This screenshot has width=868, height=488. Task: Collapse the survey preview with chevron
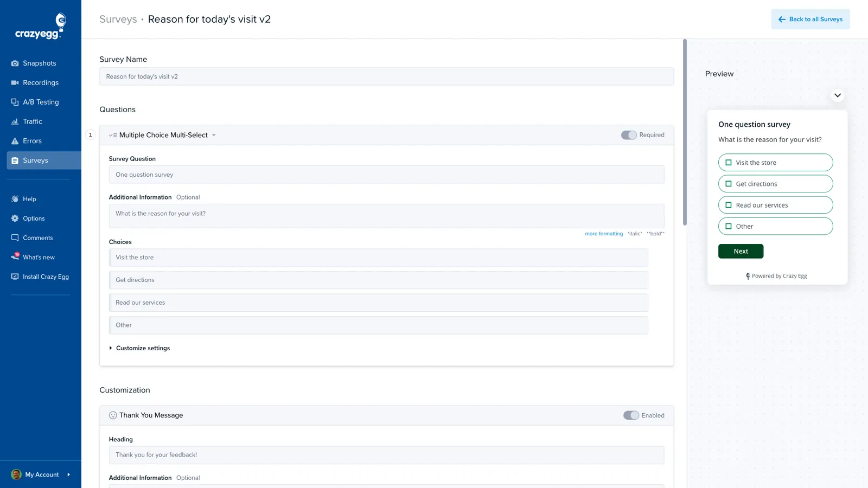tap(838, 95)
